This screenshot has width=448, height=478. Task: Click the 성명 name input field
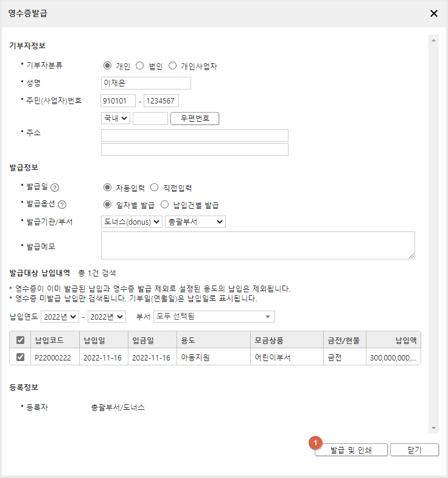(146, 83)
